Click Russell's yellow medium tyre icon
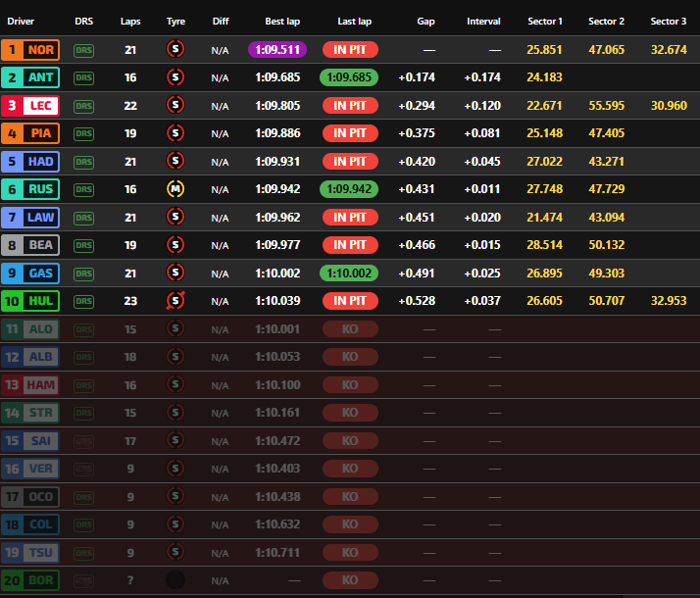Image resolution: width=700 pixels, height=598 pixels. coord(175,189)
